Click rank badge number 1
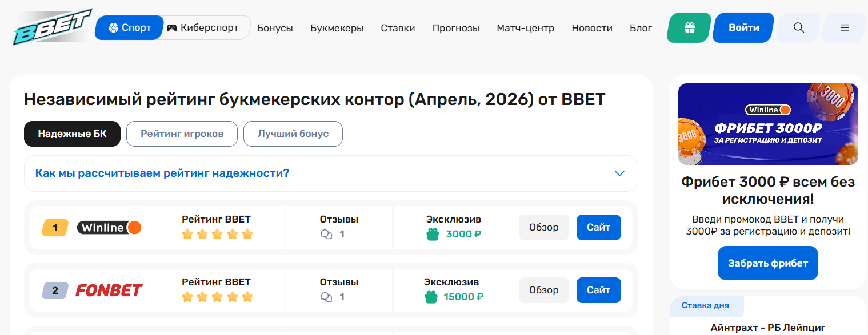The width and height of the screenshot is (868, 335). [55, 228]
